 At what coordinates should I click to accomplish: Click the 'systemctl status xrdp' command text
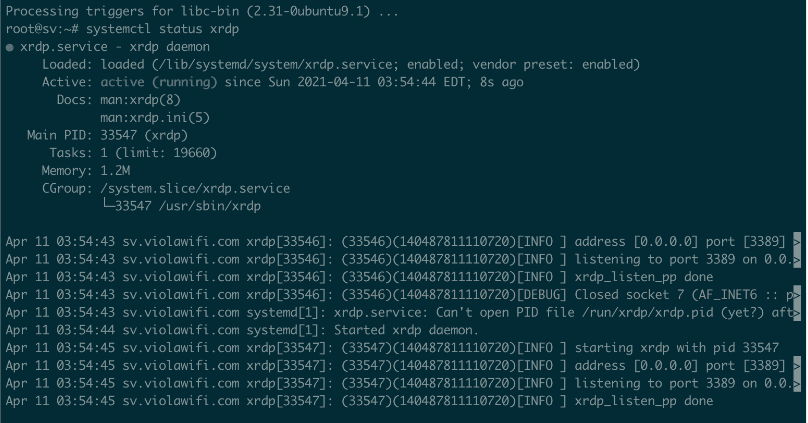point(162,29)
